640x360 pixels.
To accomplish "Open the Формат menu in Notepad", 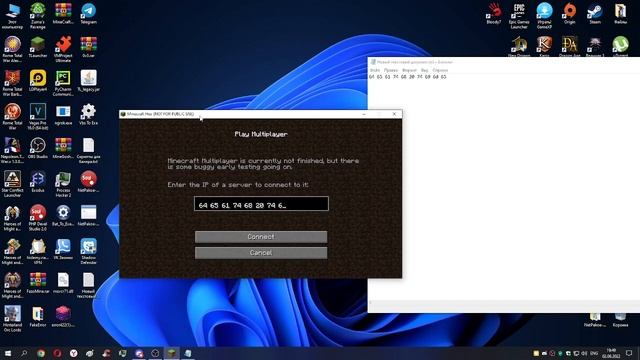I will tap(409, 70).
